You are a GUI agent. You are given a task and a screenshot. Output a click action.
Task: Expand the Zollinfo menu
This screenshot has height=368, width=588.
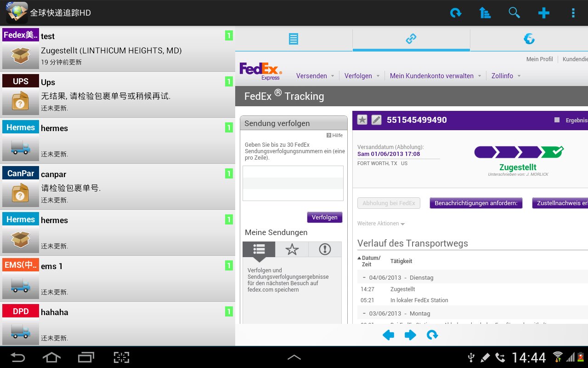pos(506,76)
